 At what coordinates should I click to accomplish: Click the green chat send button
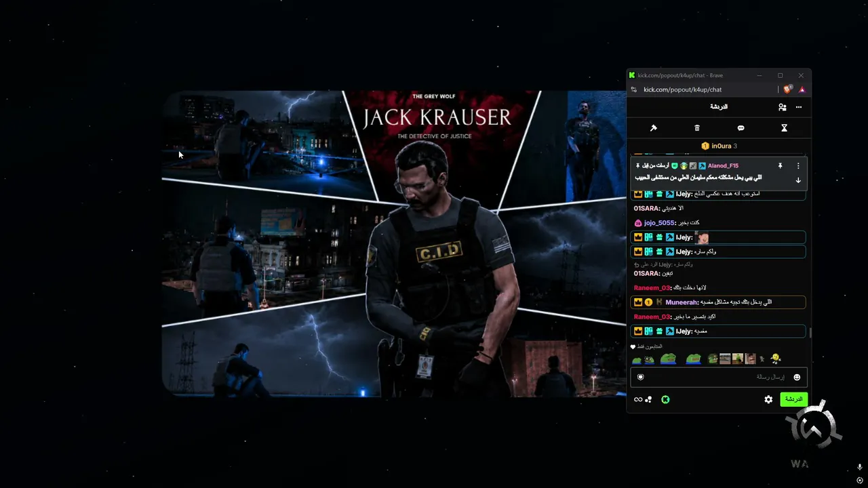coord(793,399)
